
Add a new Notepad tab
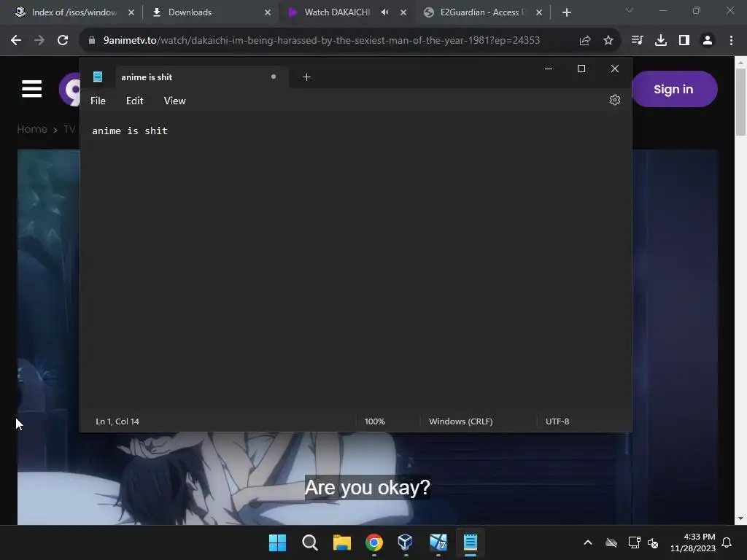pyautogui.click(x=307, y=77)
